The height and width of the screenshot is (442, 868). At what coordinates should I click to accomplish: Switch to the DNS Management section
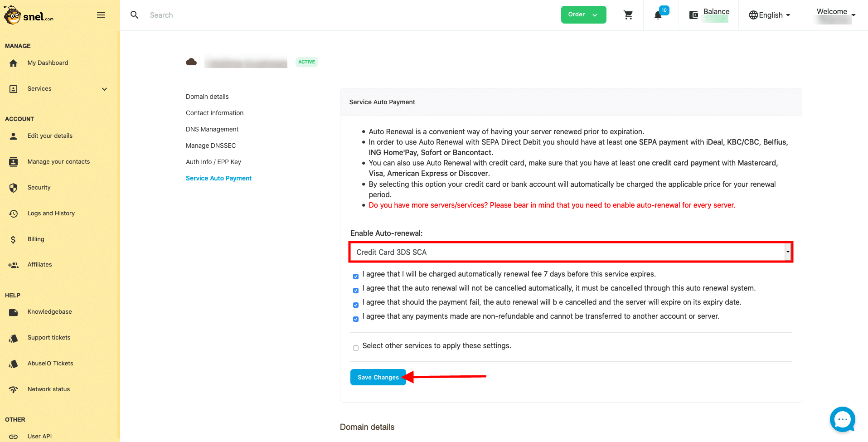[x=212, y=129]
